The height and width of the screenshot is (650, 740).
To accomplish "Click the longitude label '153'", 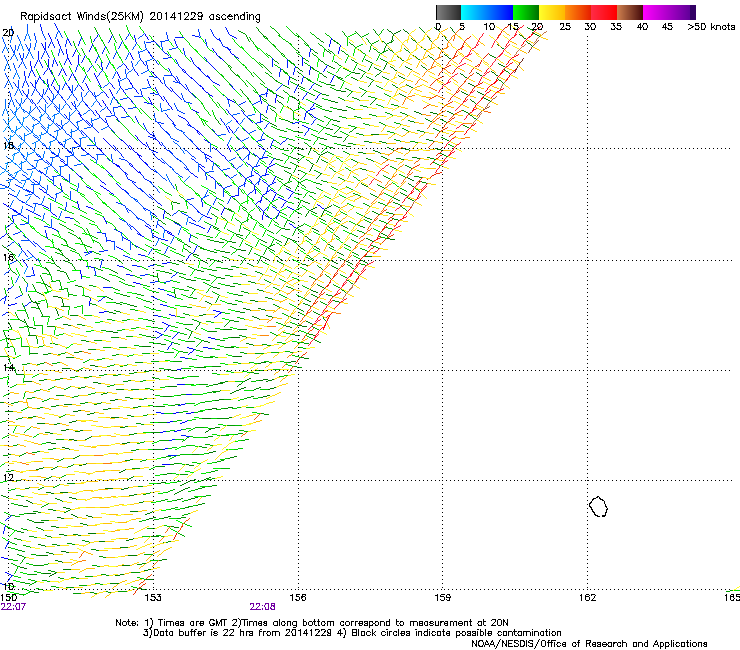I will coord(153,598).
